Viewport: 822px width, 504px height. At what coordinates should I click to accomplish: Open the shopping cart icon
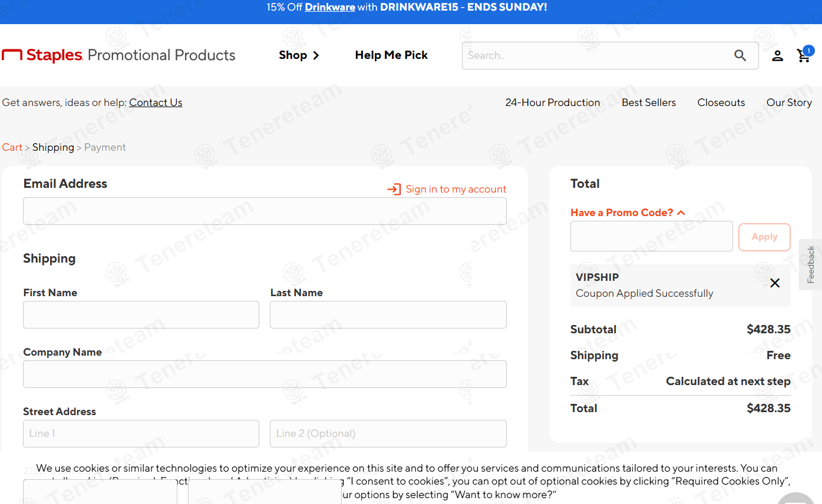[x=803, y=56]
